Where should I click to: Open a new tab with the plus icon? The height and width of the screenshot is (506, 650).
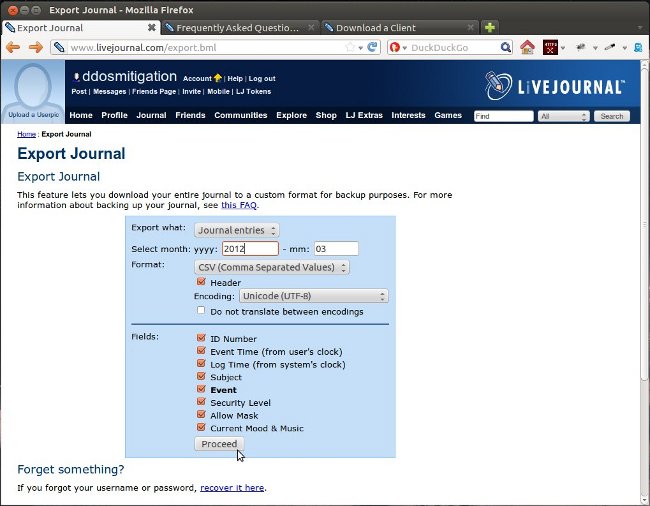coord(489,27)
